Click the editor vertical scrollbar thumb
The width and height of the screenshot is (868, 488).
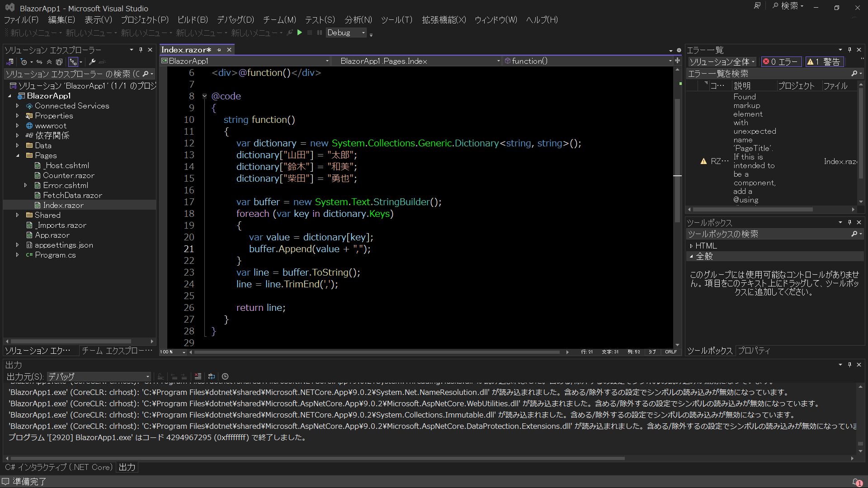click(677, 160)
